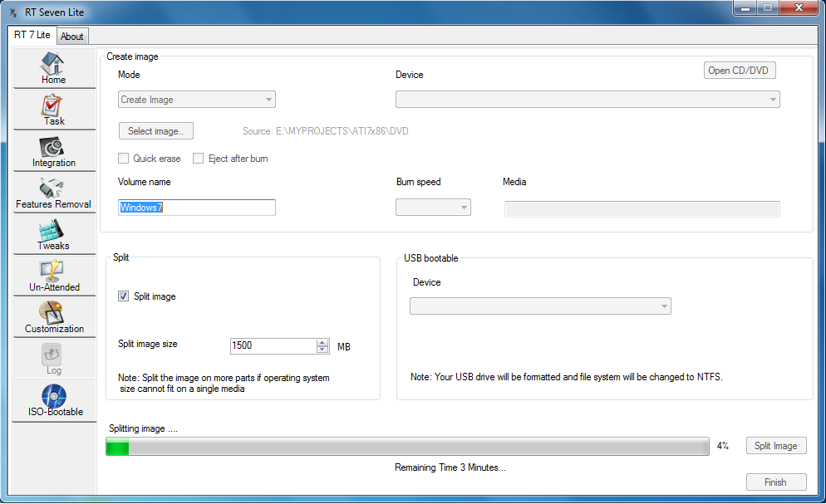Open the Burn speed dropdown
This screenshot has height=504, width=826.
pos(433,208)
